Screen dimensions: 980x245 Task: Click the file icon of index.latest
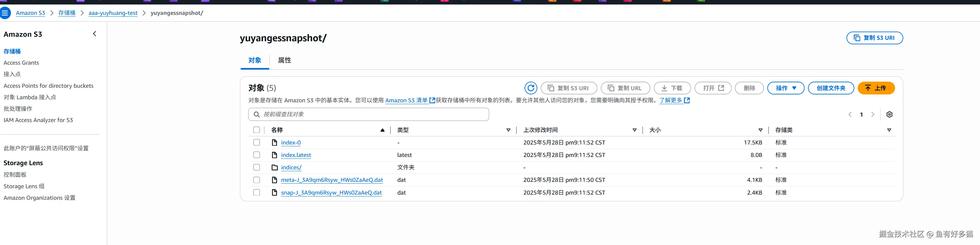point(274,155)
